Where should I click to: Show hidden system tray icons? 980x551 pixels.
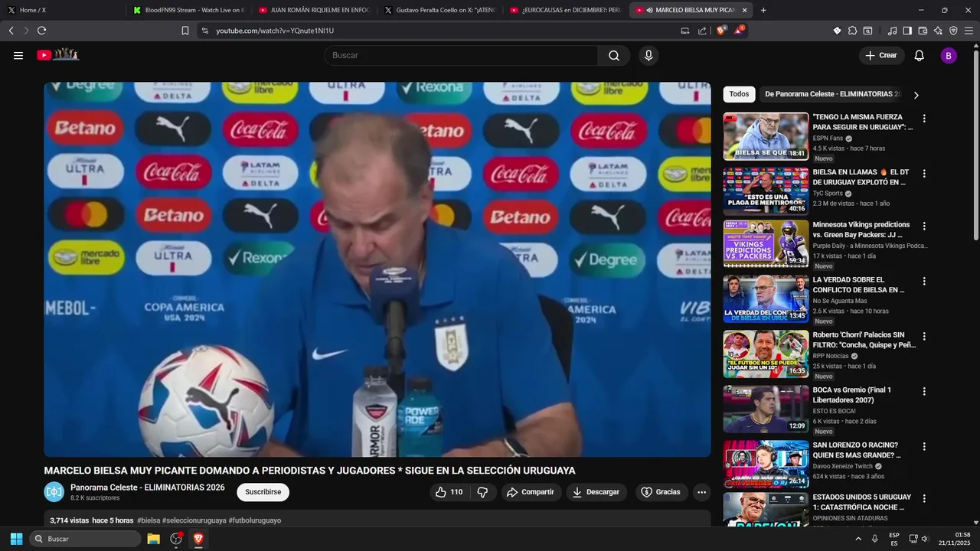857,539
